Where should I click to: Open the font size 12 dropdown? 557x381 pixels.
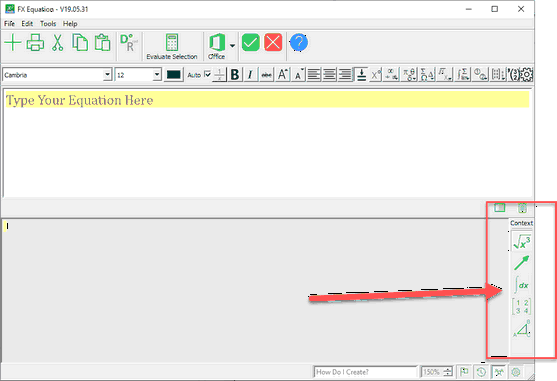(x=157, y=75)
